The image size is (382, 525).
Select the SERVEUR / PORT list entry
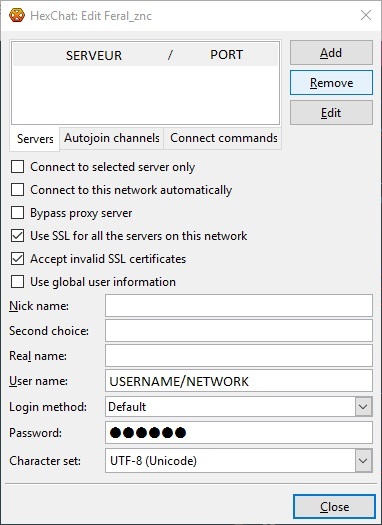coord(145,55)
